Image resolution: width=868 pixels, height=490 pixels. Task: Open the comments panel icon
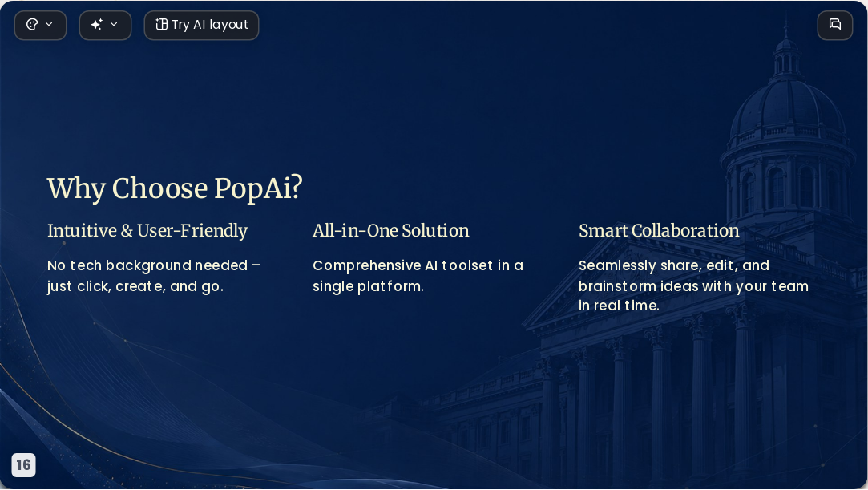tap(835, 25)
